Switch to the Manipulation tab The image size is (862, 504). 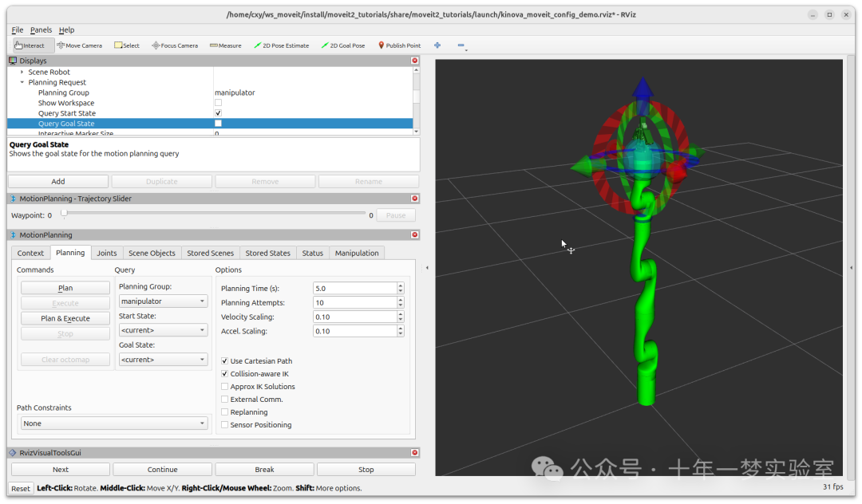click(357, 253)
